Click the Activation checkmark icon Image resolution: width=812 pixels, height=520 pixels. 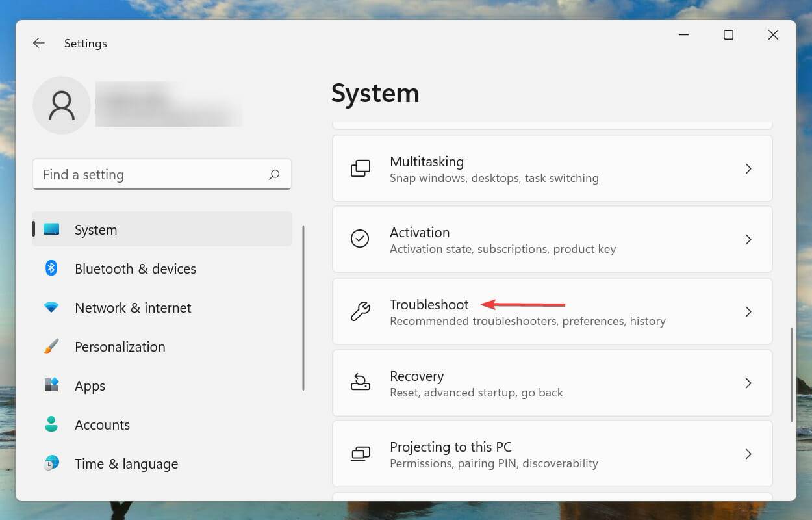(361, 239)
